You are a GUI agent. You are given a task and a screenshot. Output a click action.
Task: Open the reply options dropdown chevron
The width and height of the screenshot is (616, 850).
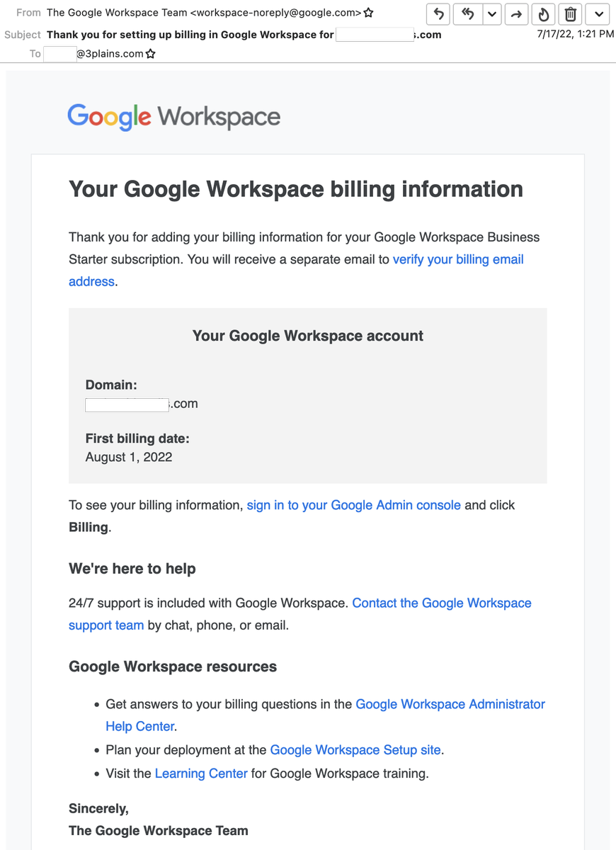[491, 13]
